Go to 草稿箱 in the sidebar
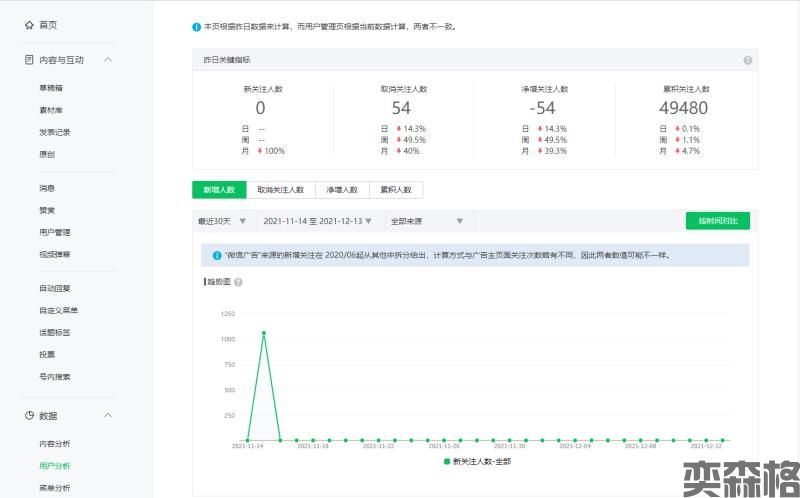800x498 pixels. click(x=51, y=88)
